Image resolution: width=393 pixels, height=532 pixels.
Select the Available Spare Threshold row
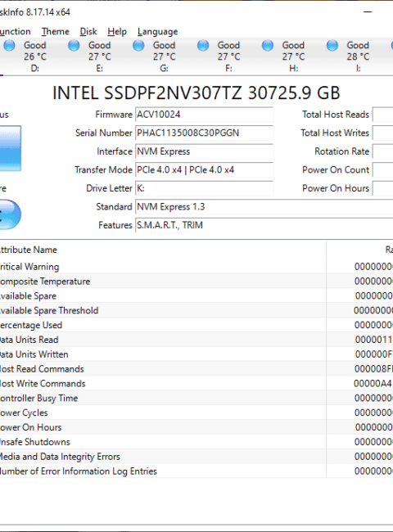point(196,310)
